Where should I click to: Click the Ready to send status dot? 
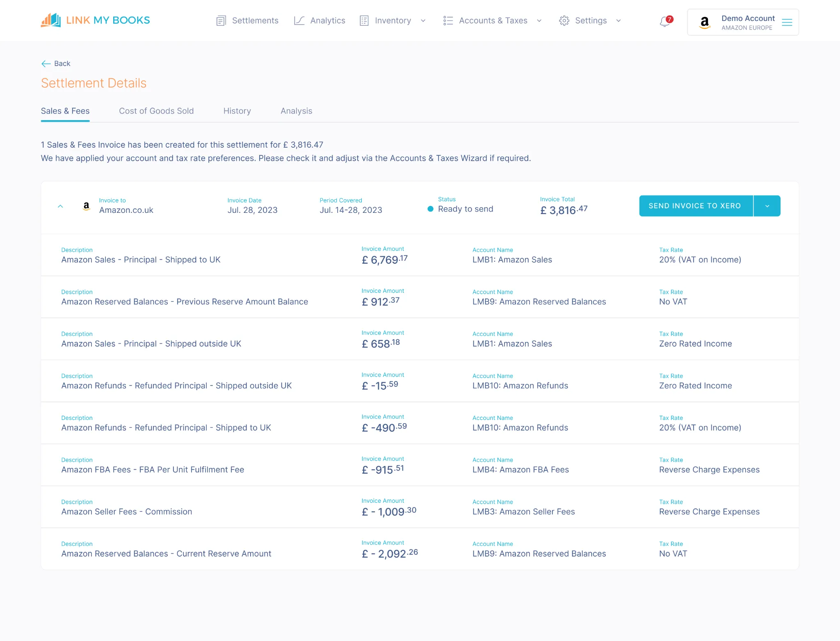tap(430, 209)
